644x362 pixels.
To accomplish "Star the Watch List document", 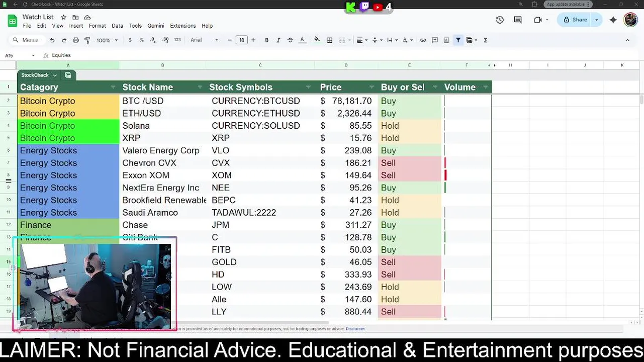I will click(64, 17).
